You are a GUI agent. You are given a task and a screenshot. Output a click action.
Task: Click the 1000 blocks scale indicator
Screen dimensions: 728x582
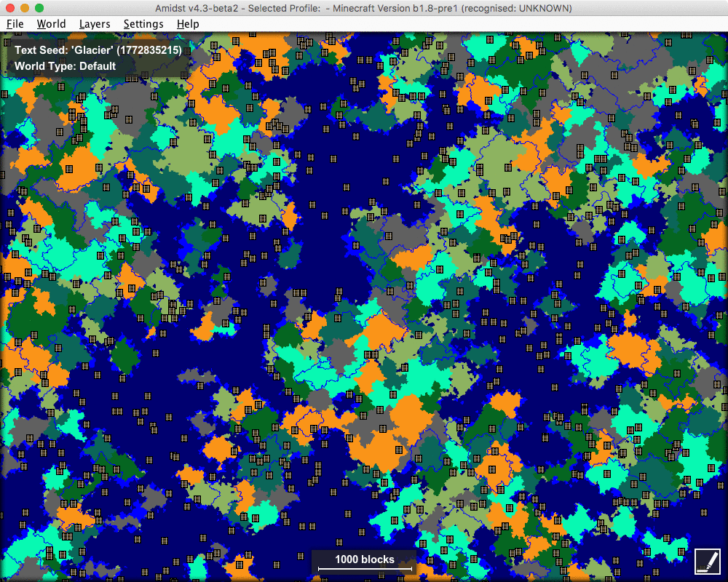point(365,562)
